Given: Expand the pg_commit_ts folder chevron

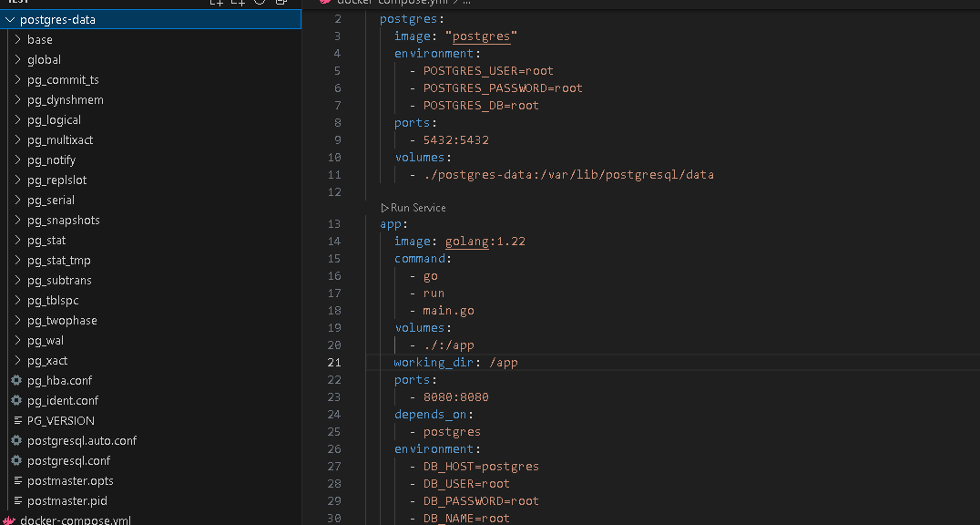Looking at the screenshot, I should (17, 79).
